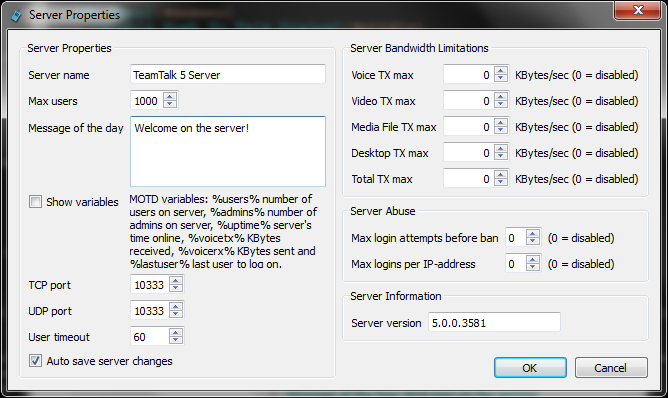Click the Video TX max value field
668x398 pixels.
469,101
